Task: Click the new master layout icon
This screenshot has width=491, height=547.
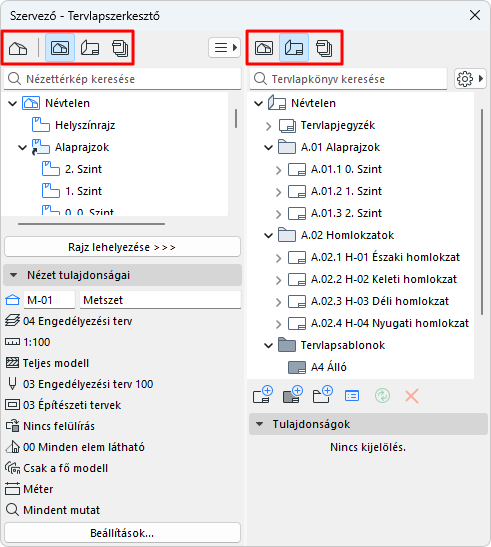Action: [292, 395]
